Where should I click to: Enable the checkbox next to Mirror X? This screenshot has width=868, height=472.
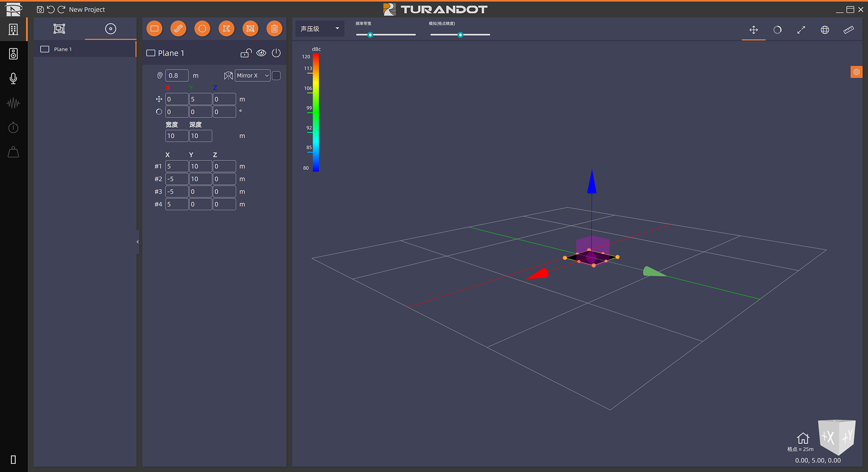276,75
